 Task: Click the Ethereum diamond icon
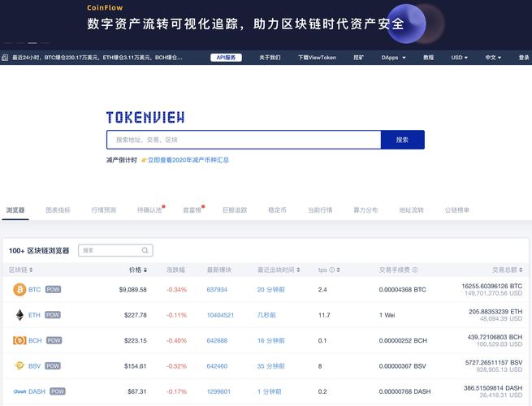coord(20,315)
